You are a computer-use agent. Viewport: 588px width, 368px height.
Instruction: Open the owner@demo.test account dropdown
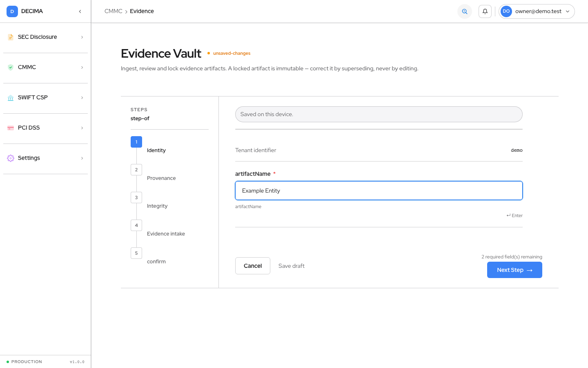537,11
